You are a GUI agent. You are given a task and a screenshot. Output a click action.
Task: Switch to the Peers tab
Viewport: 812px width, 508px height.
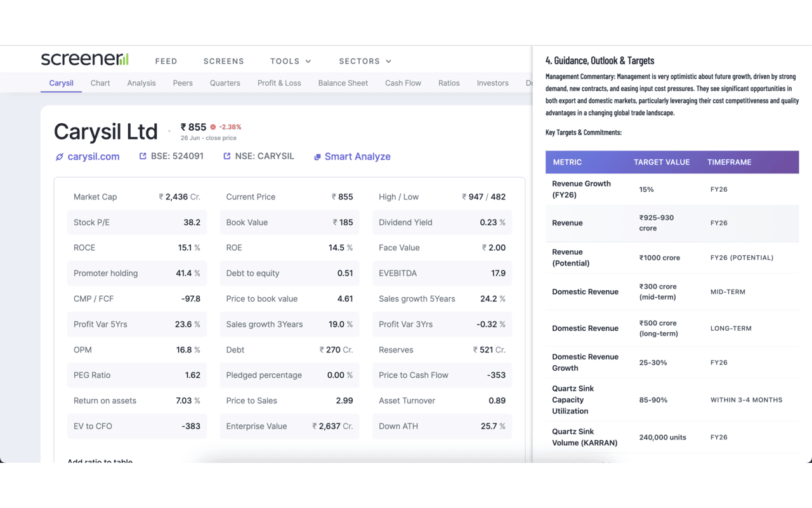183,83
